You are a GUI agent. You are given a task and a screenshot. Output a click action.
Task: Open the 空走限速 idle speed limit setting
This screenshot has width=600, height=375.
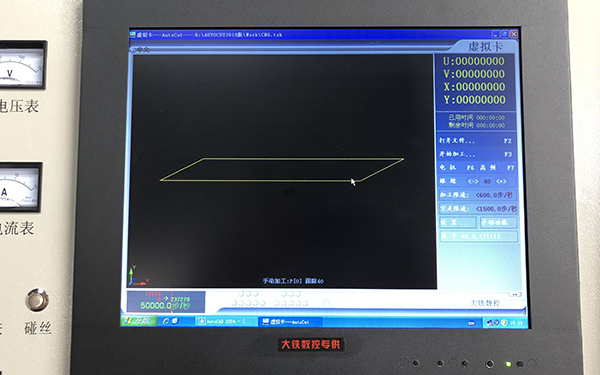[478, 209]
